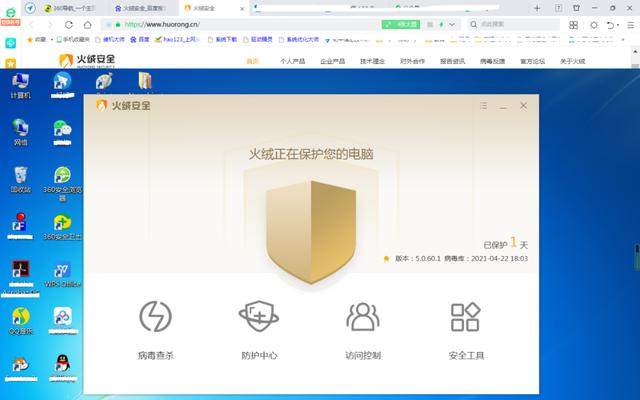
Task: Open the browser grid apps icon
Action: tap(573, 25)
